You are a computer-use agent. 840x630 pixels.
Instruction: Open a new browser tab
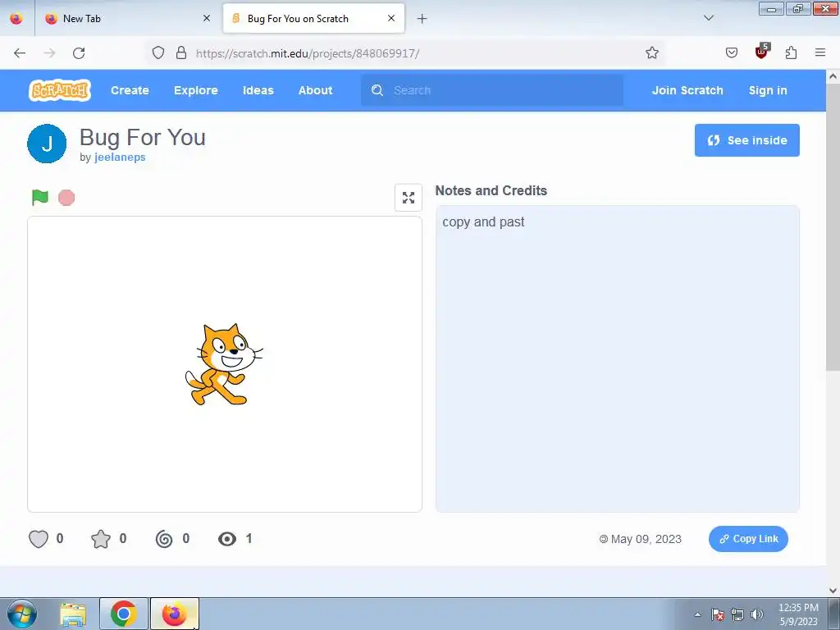point(422,19)
